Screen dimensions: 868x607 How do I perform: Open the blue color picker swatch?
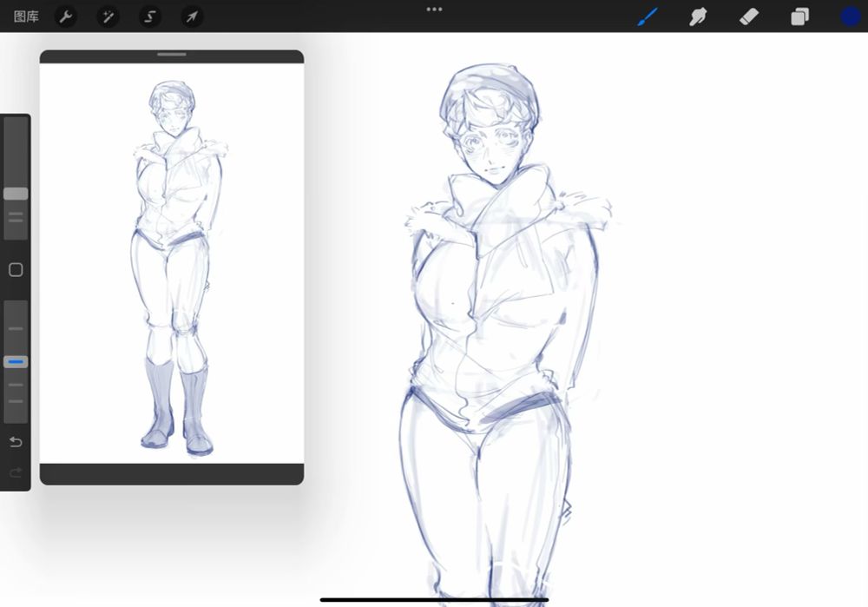851,16
